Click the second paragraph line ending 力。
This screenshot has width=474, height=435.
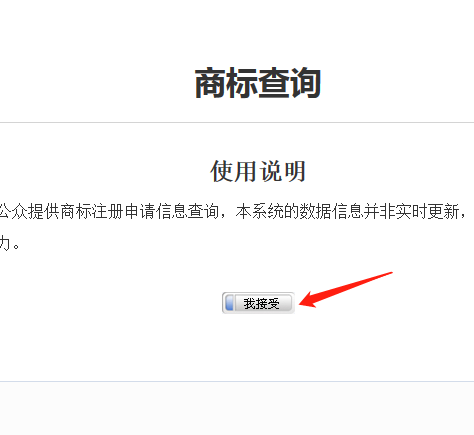click(10, 244)
